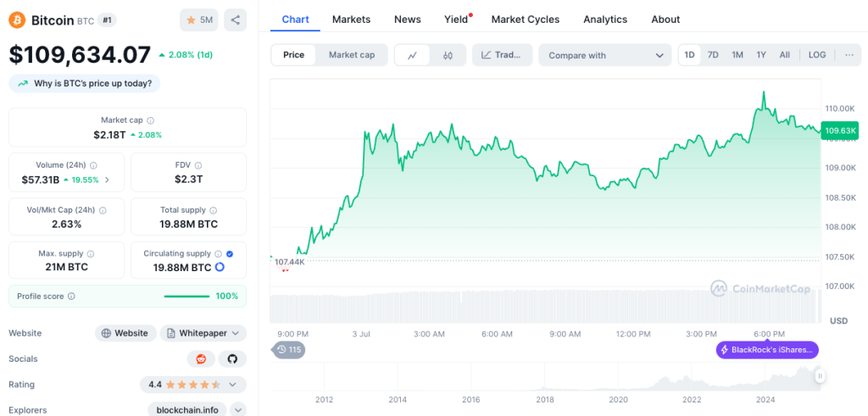Click the circular supply progress ring icon
The width and height of the screenshot is (868, 416).
(x=220, y=267)
